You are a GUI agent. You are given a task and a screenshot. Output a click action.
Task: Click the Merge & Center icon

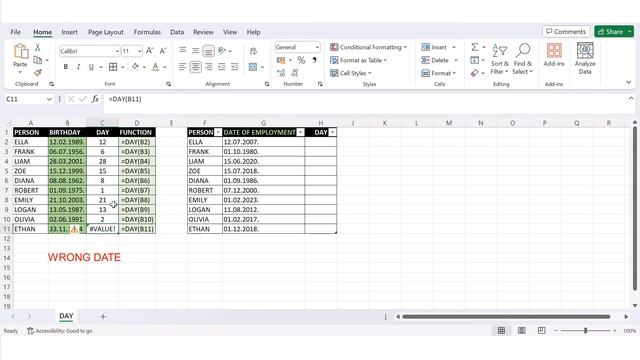pyautogui.click(x=253, y=67)
